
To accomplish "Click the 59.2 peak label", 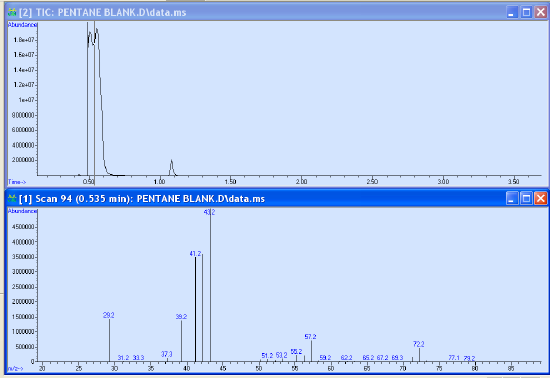I will (x=326, y=358).
